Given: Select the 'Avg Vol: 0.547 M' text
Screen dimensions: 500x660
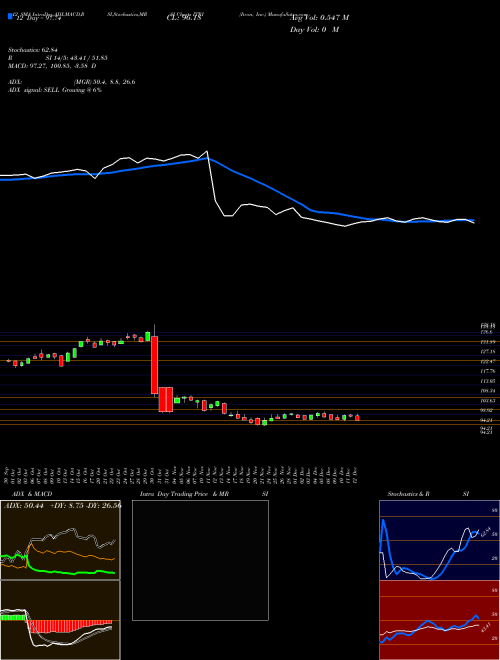Looking at the screenshot, I should coord(319,18).
